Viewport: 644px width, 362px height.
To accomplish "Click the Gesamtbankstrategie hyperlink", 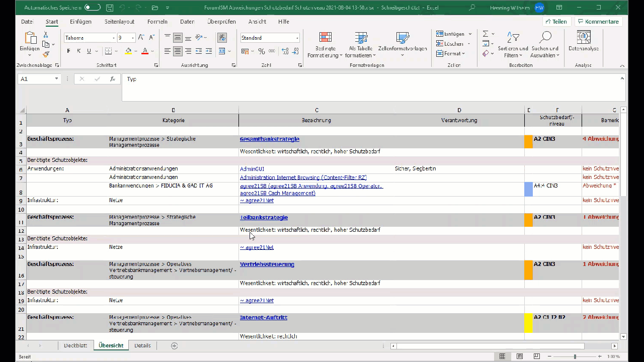I will coord(270,139).
